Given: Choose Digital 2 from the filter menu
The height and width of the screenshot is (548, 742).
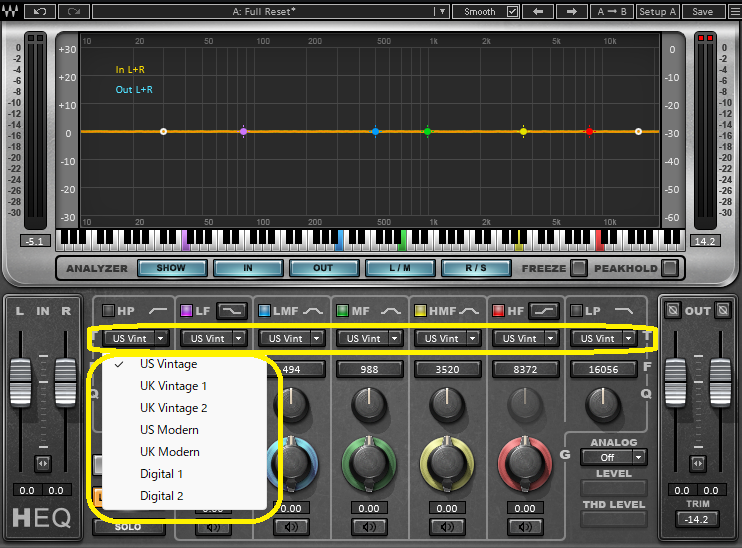Looking at the screenshot, I should pyautogui.click(x=162, y=496).
